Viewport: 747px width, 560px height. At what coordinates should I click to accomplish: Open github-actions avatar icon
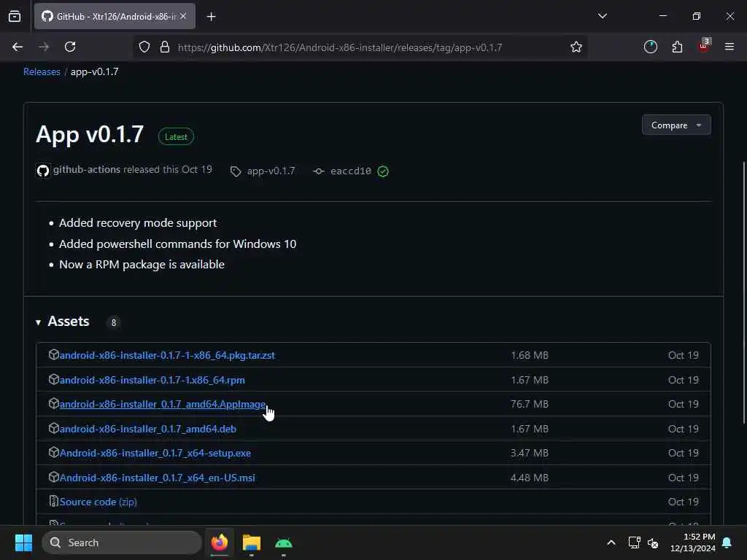[x=43, y=171]
